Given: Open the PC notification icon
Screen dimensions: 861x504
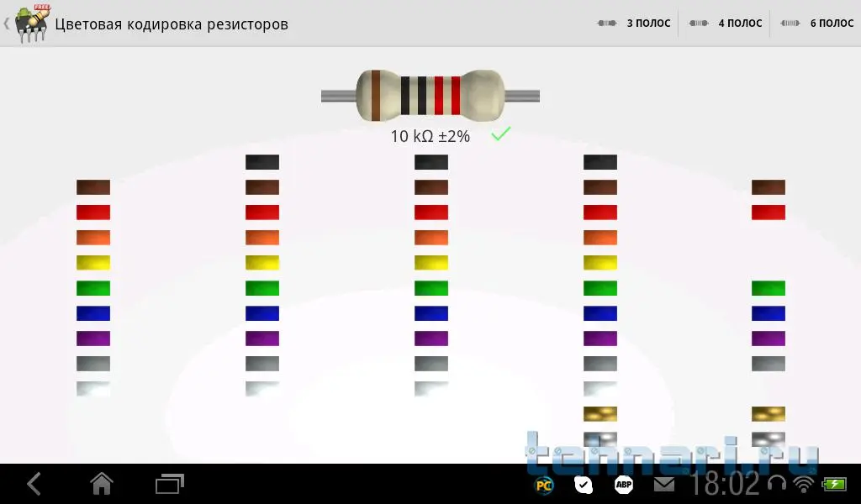Looking at the screenshot, I should coord(544,485).
